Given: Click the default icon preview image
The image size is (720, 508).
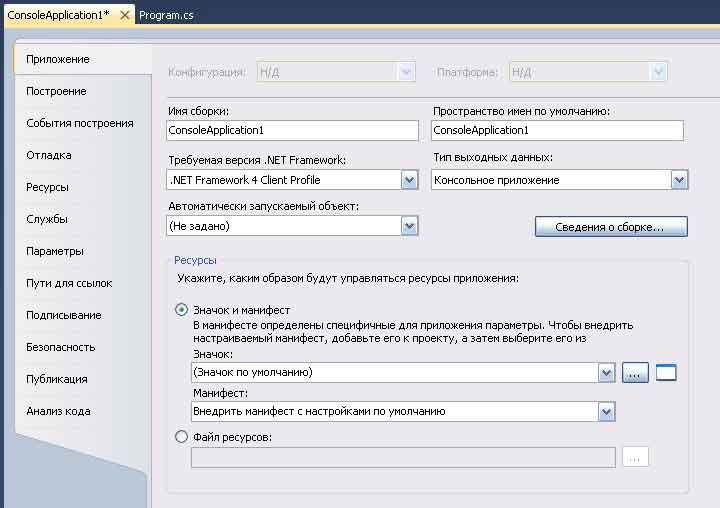Looking at the screenshot, I should coord(666,373).
